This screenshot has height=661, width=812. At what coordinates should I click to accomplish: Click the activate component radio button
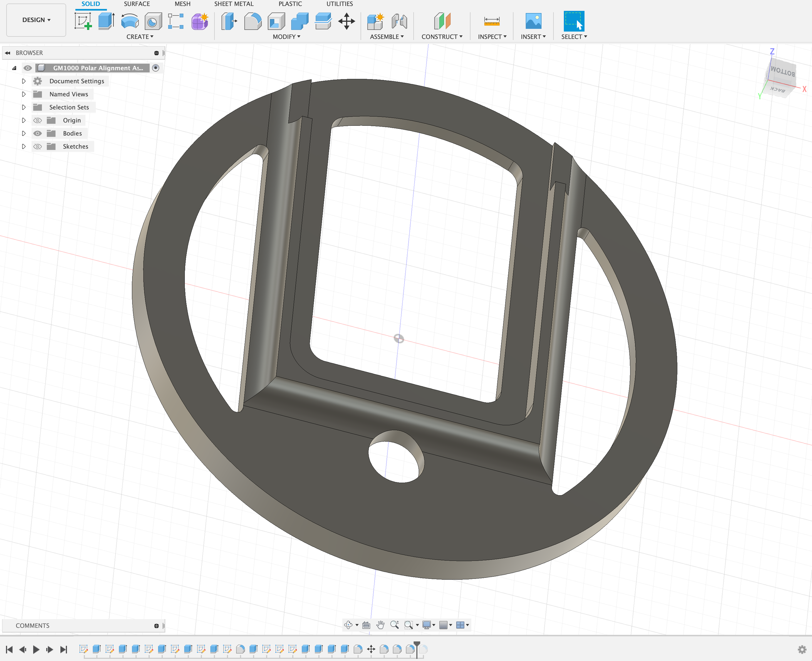(156, 68)
